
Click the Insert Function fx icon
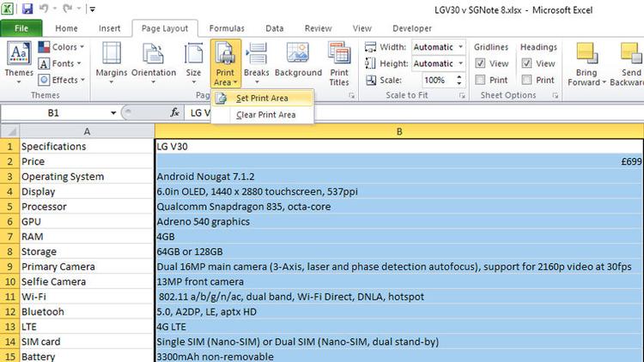174,112
